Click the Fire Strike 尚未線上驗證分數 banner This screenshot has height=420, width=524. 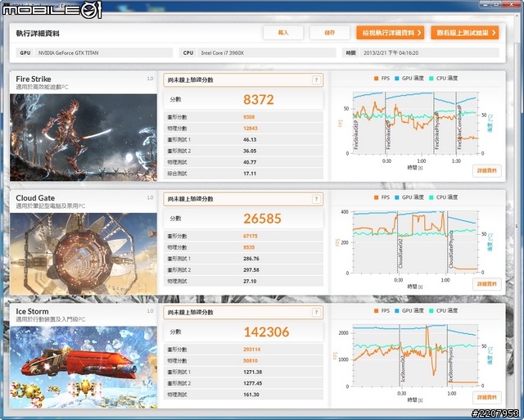coord(243,80)
